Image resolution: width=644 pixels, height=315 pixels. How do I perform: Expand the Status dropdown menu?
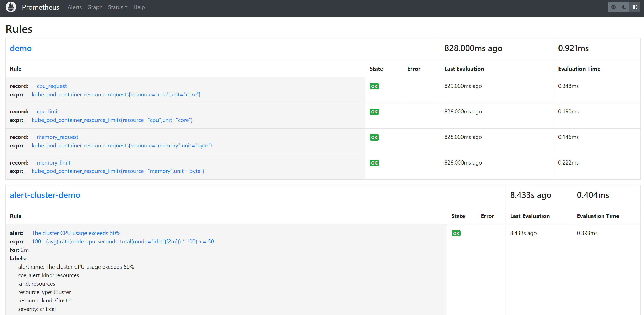click(x=118, y=7)
